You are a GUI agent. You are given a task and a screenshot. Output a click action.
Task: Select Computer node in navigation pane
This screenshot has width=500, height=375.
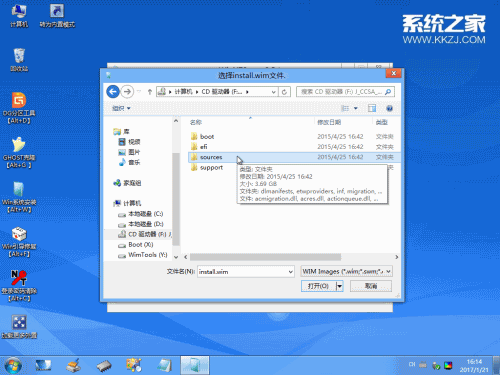click(127, 203)
